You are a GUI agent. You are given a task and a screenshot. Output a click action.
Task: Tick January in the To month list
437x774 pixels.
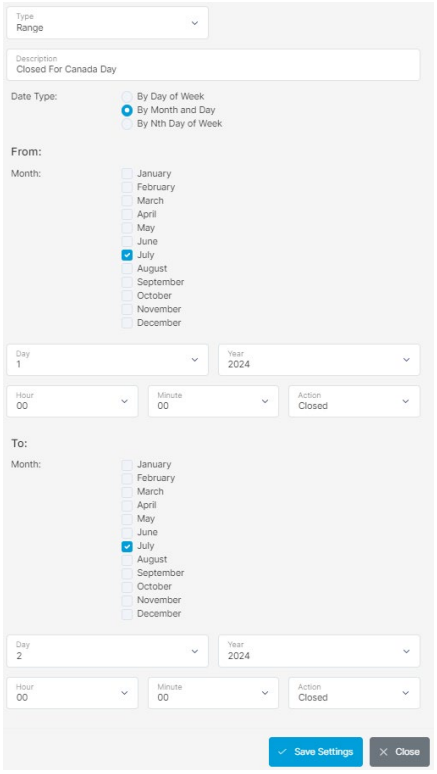[x=127, y=465]
